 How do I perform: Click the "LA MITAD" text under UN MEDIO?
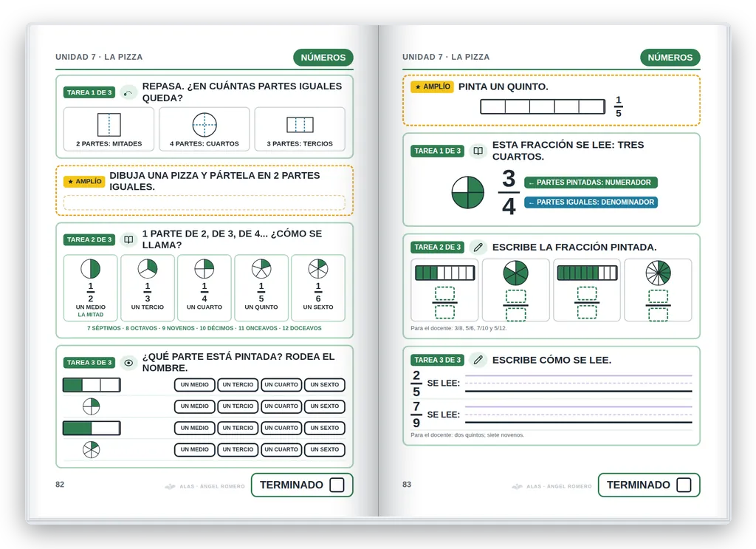coord(91,315)
